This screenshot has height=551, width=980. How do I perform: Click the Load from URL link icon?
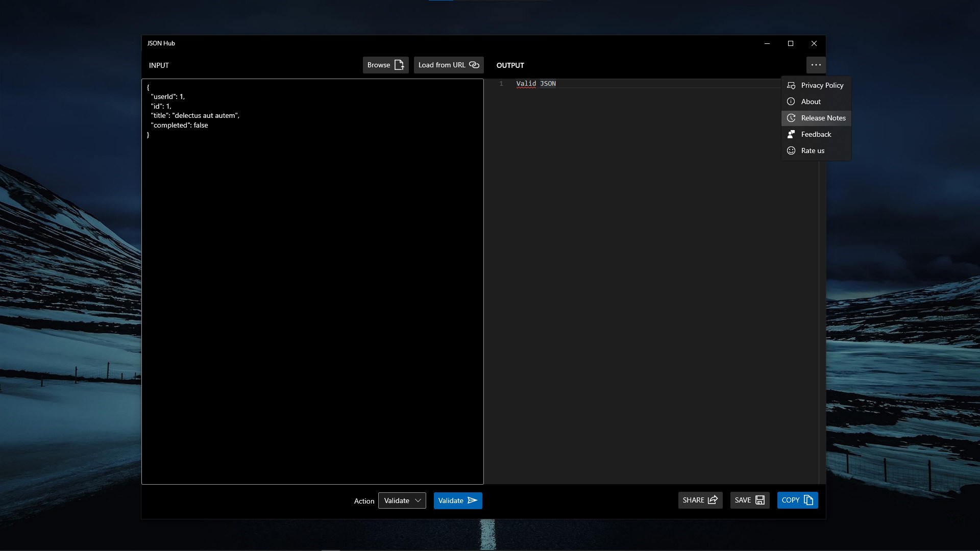(x=474, y=65)
